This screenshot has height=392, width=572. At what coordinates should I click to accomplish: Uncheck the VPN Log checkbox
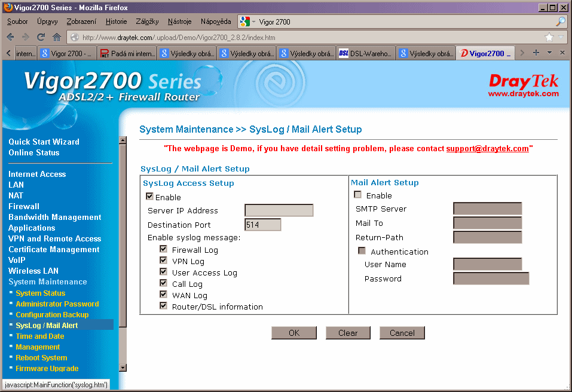163,260
